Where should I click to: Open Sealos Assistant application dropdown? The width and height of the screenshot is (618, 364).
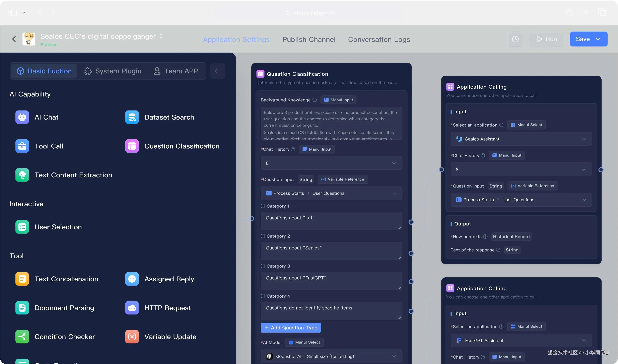coord(521,139)
